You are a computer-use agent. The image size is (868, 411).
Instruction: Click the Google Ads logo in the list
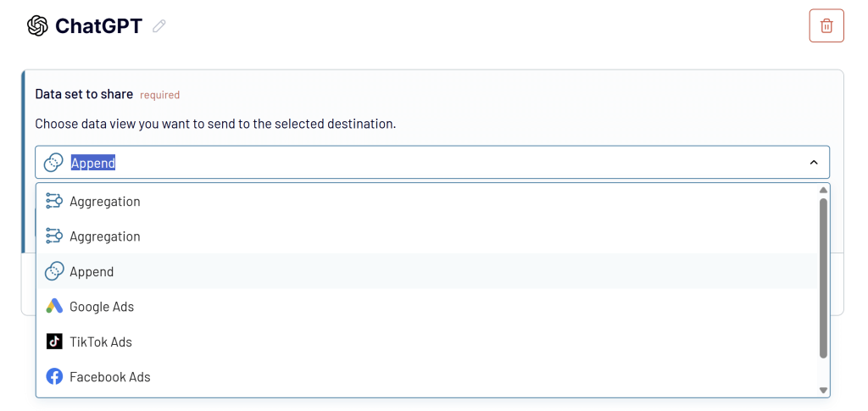point(54,307)
